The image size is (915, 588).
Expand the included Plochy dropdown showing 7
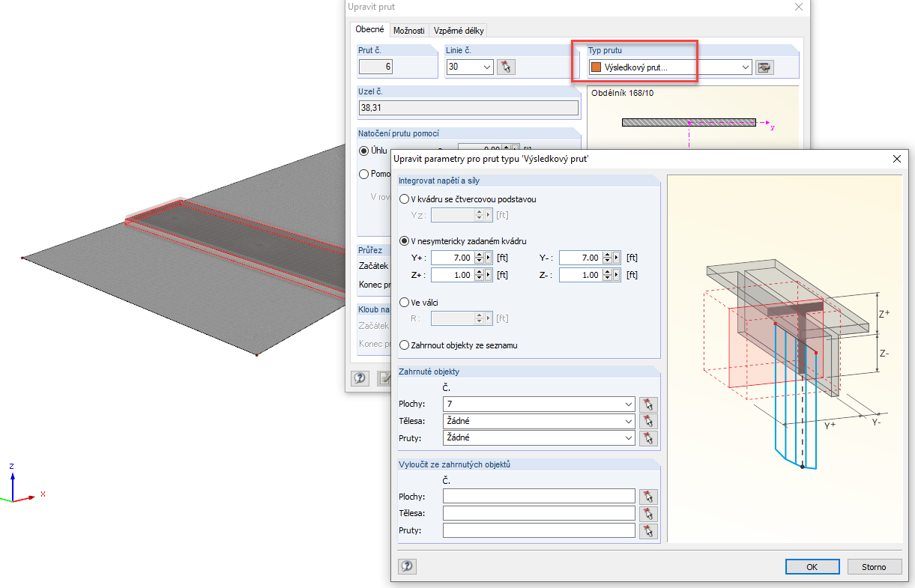point(628,404)
